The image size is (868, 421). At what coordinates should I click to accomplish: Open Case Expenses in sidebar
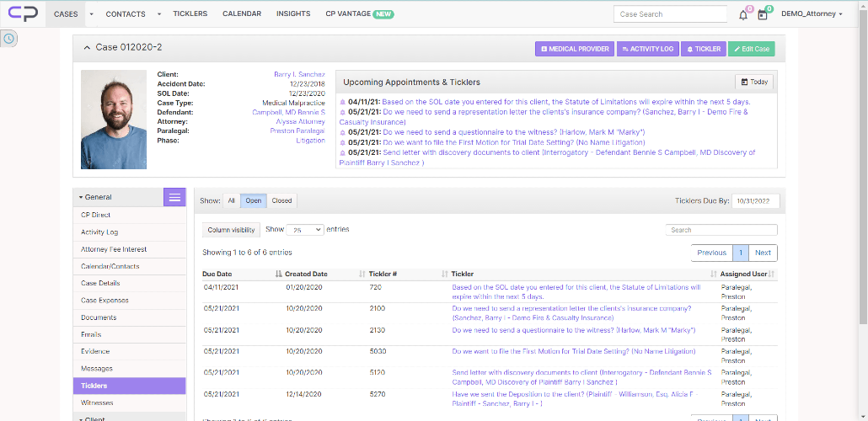click(130, 301)
